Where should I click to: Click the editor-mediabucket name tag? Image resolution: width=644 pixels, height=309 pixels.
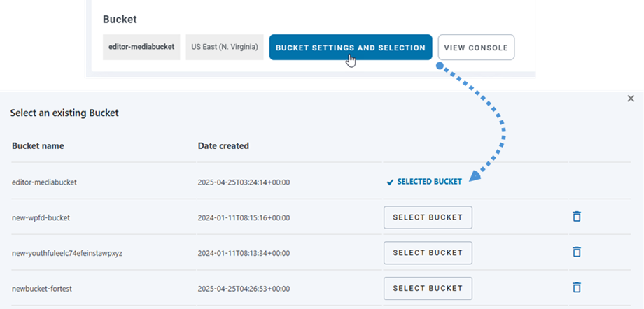tap(141, 48)
